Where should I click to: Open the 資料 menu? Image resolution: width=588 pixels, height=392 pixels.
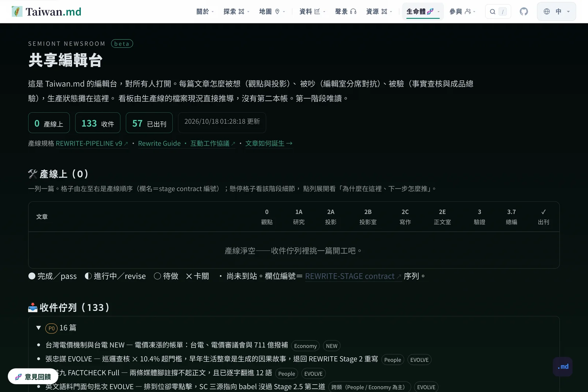(x=312, y=11)
